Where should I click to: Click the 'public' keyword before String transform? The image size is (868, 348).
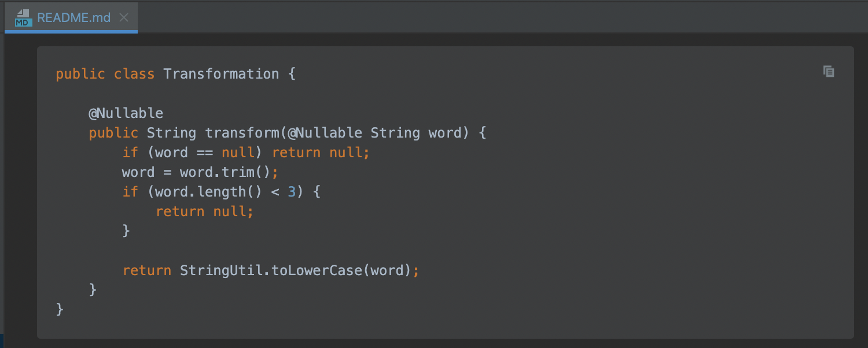113,133
